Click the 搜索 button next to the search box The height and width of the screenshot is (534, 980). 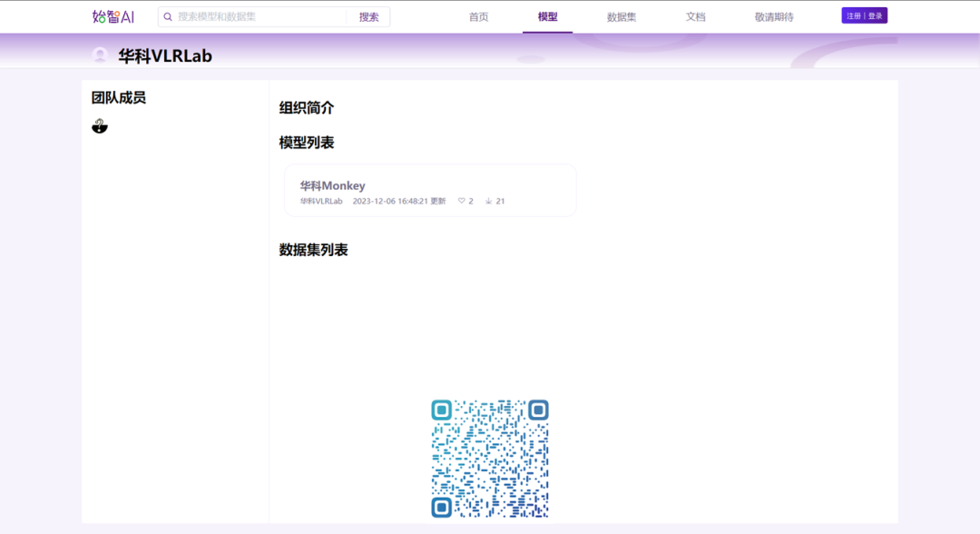pos(367,15)
